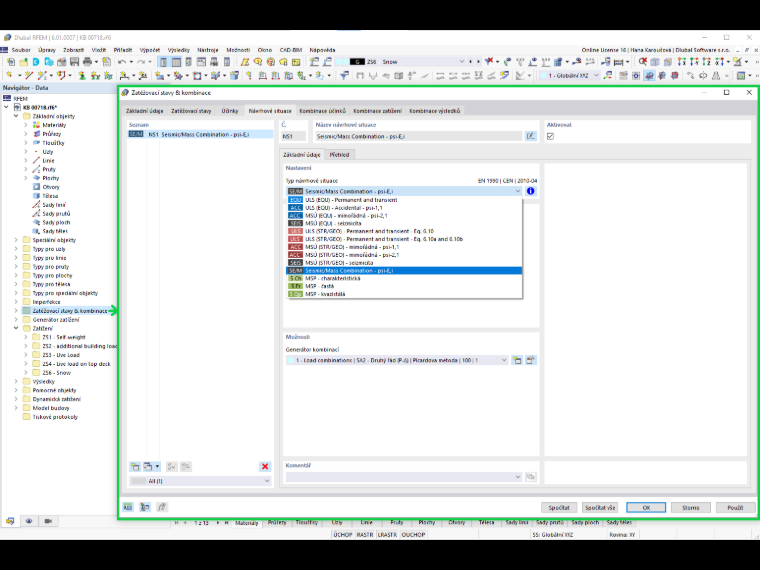Click the new item icon under the list
The image size is (760, 570).
(x=135, y=466)
